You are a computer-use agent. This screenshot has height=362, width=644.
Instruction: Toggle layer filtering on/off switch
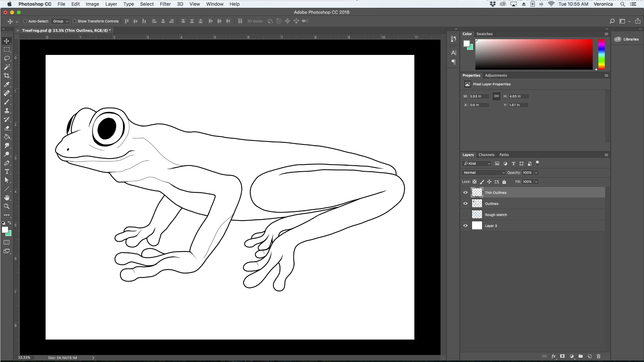[x=537, y=163]
